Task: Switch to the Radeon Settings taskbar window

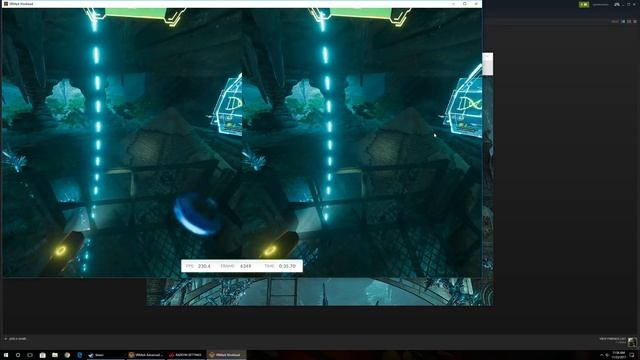Action: click(x=186, y=355)
